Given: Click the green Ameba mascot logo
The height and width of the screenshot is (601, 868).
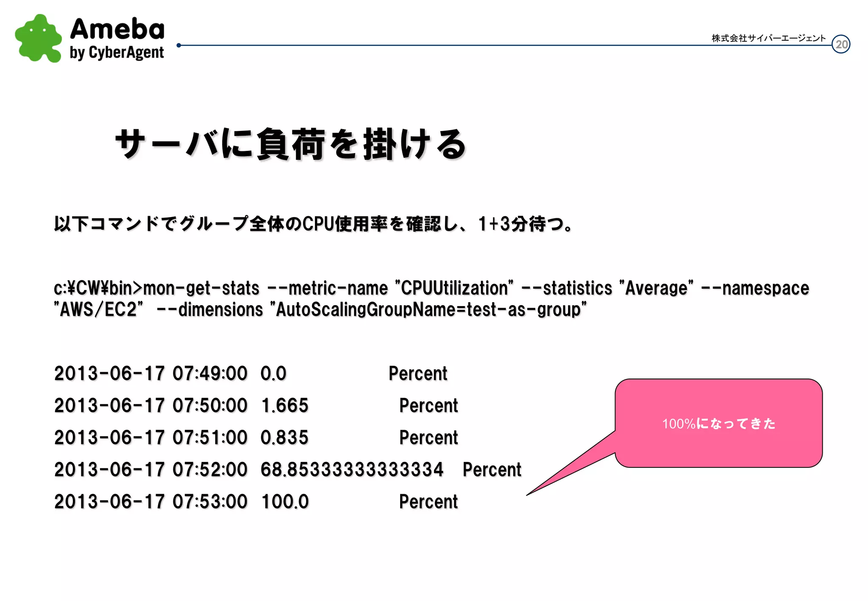Looking at the screenshot, I should [x=38, y=39].
